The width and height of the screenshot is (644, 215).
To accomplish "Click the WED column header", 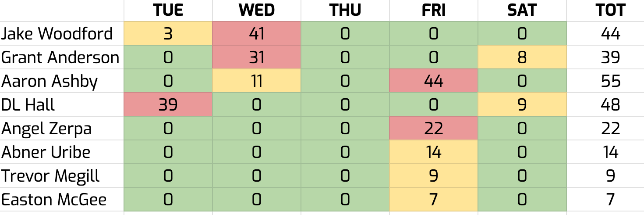I will tap(257, 10).
